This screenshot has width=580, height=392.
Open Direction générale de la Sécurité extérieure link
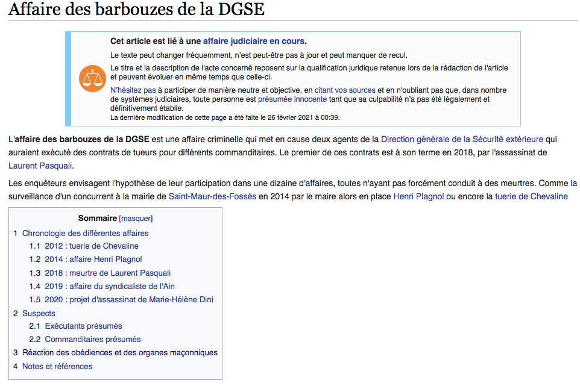tap(462, 139)
